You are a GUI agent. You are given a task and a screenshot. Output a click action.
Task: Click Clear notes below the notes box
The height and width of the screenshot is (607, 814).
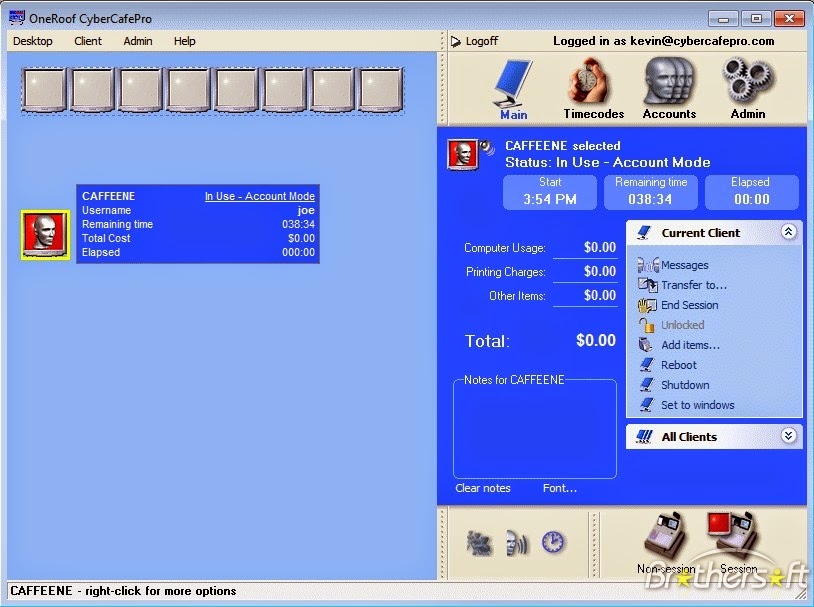482,488
